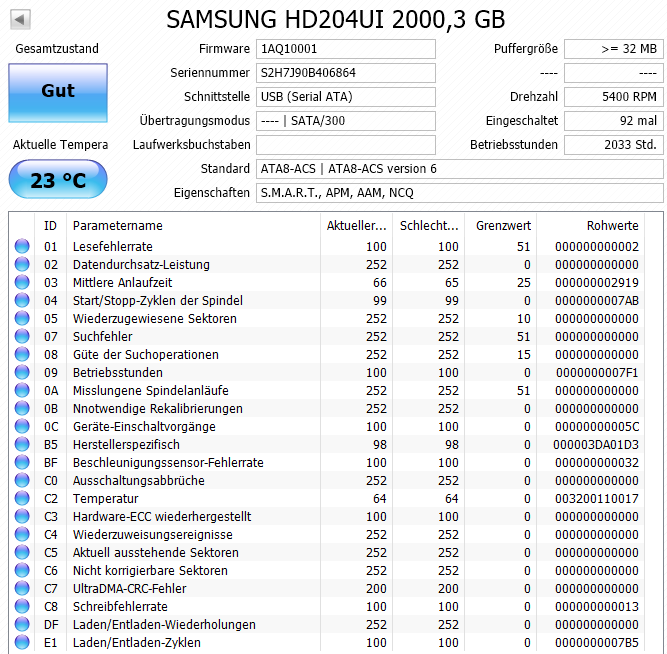Click current value 200 in UltraDMA-CRC-Fehler row
667x654 pixels.
coord(376,588)
